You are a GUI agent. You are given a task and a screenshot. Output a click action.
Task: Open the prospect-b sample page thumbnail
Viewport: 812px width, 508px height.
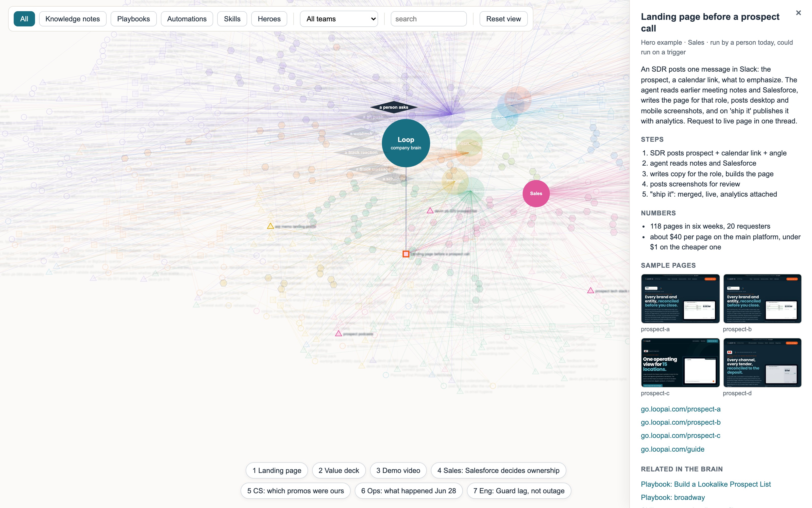coord(762,299)
